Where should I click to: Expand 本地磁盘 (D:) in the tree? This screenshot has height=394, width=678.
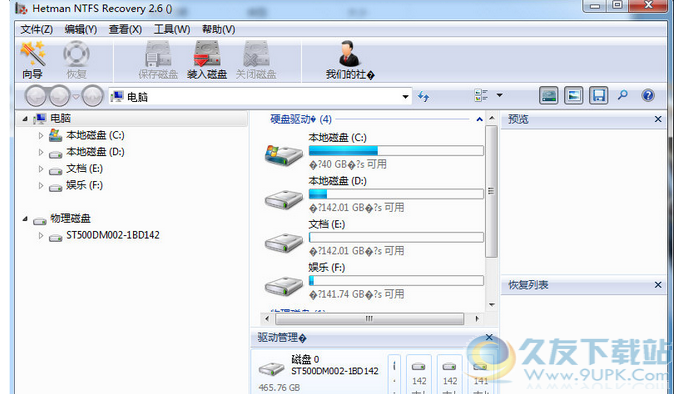41,152
